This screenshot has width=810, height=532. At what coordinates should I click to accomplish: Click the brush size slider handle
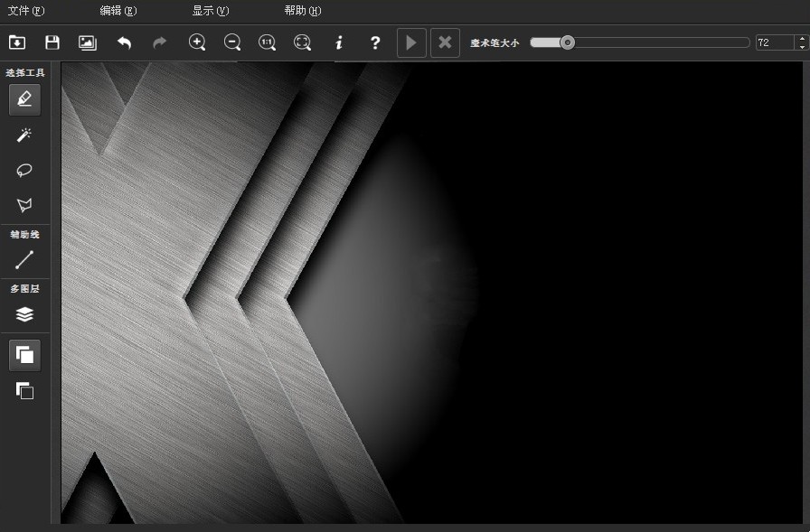pos(567,42)
